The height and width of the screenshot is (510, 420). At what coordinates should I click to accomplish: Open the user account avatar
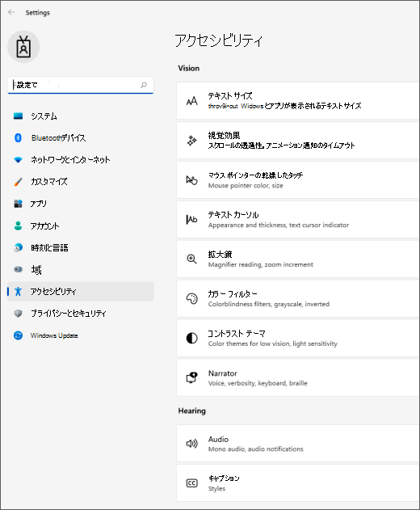pos(23,47)
